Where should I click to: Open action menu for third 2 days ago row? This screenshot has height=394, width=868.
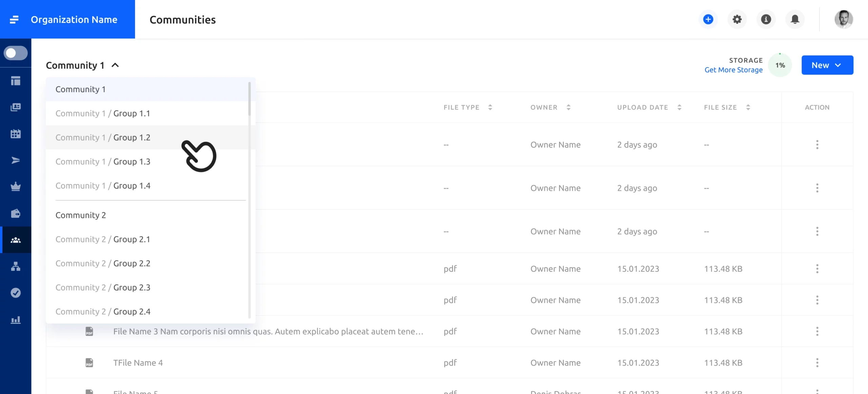coord(817,231)
